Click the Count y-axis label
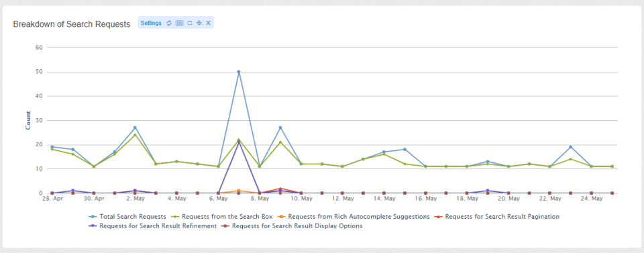Viewport: 644px width, 253px height. tap(28, 120)
